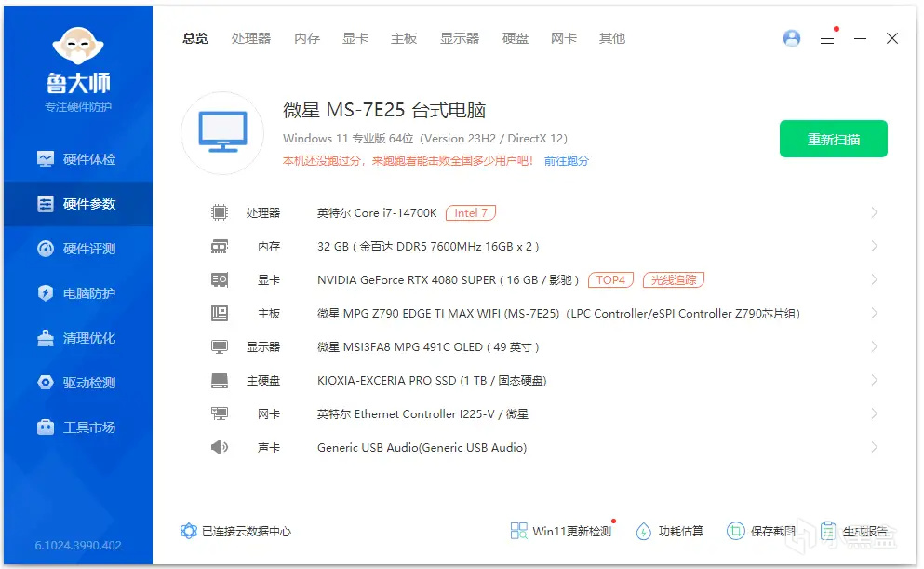Click the main hard disk icon
Image resolution: width=924 pixels, height=569 pixels.
pyautogui.click(x=220, y=380)
